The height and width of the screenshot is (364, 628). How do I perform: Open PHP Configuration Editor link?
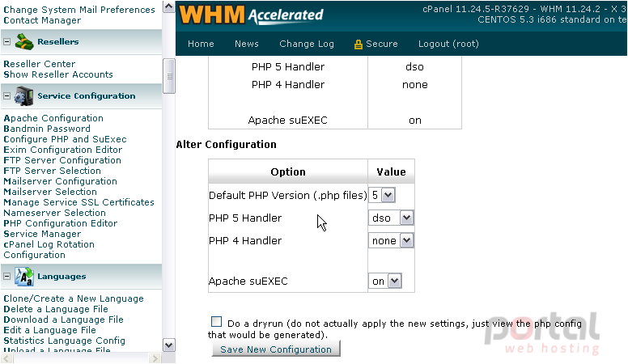coord(61,223)
